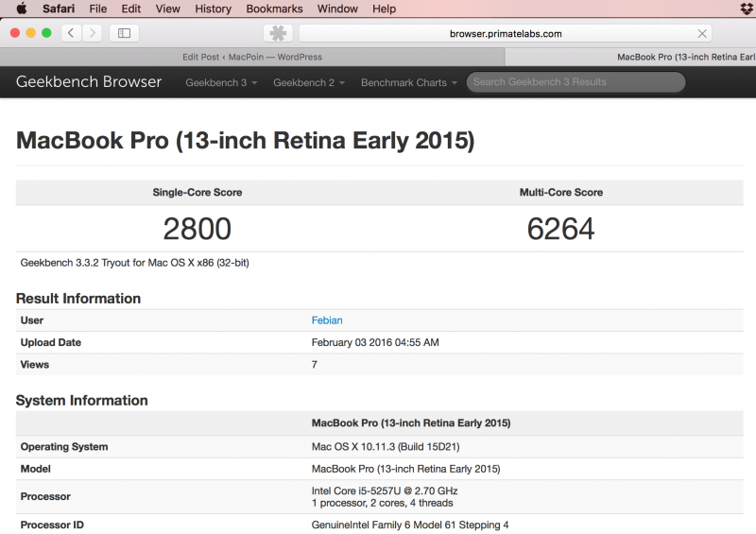Open the user Febian link
Screen dimensions: 756x534
tap(327, 320)
